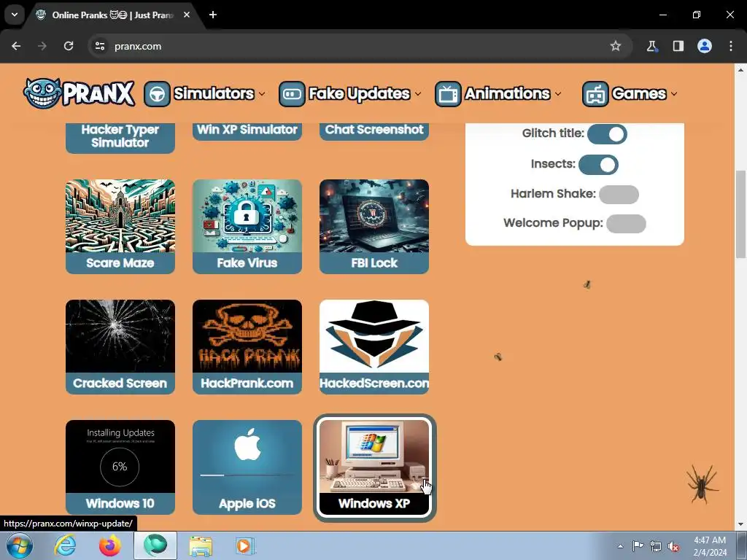This screenshot has width=747, height=560.
Task: Open the browser side panel
Action: pos(678,46)
